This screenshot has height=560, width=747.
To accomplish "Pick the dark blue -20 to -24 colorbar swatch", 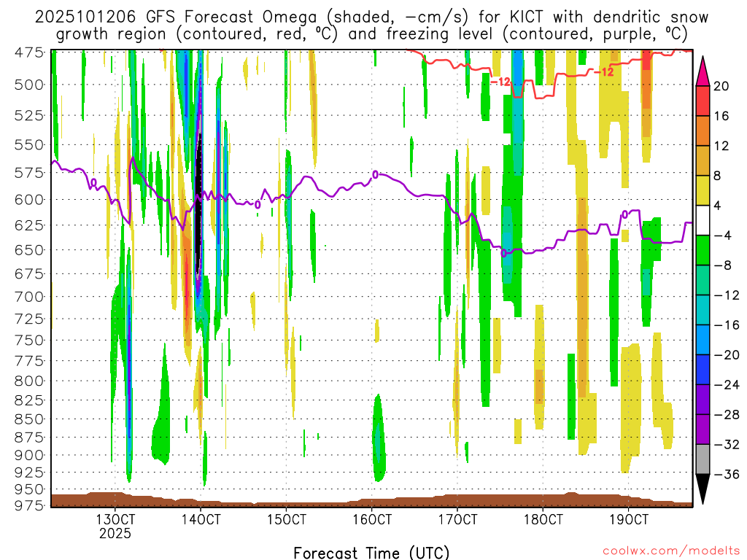I will coord(703,370).
